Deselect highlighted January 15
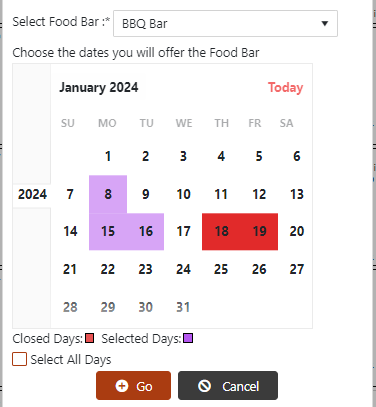376x407 pixels. 108,231
